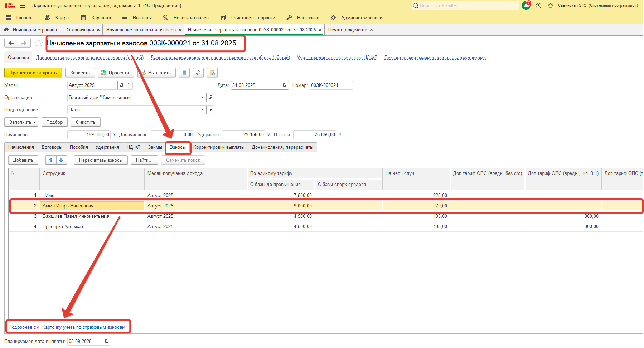Click the back navigation arrow
The width and height of the screenshot is (644, 348).
(x=11, y=43)
